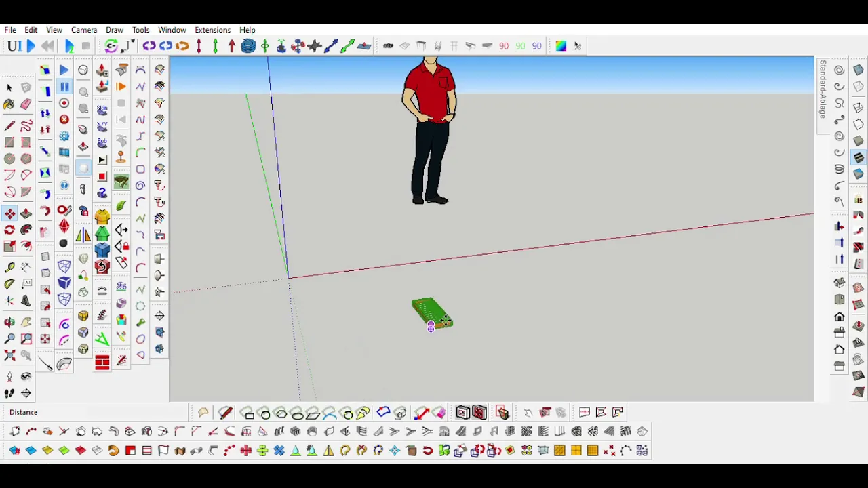The image size is (868, 488).
Task: Open the View menu
Action: tap(54, 30)
